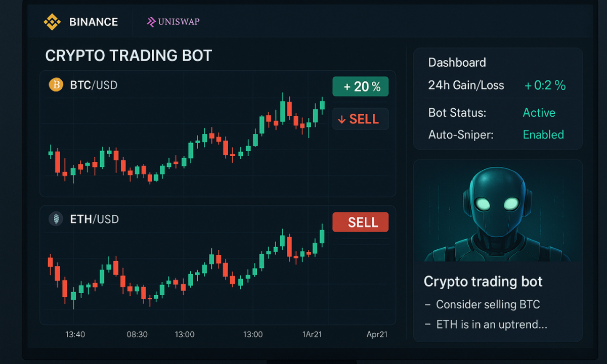Viewport: 607px width, 364px height.
Task: Click the 'ETH is in an uptrend' suggestion
Action: pos(491,325)
